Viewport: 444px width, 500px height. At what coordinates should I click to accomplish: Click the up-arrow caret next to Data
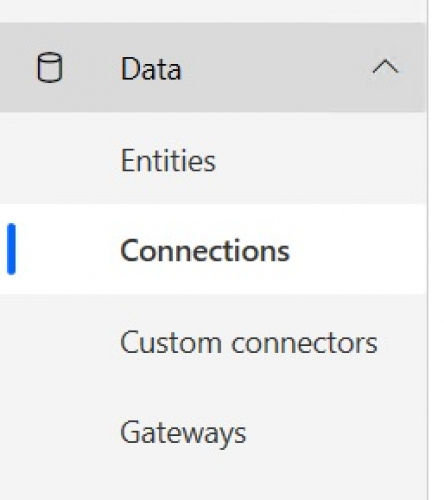pyautogui.click(x=385, y=67)
